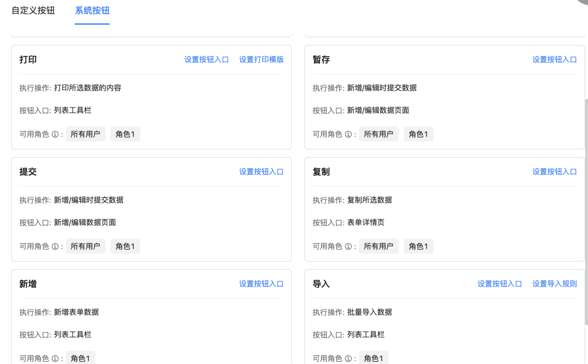This screenshot has height=364, width=588.
Task: Click info icon beside 导入 可用角色
Action: (348, 358)
